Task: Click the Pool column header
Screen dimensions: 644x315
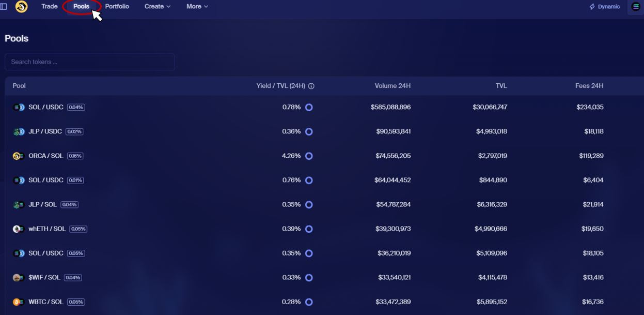Action: pyautogui.click(x=19, y=86)
